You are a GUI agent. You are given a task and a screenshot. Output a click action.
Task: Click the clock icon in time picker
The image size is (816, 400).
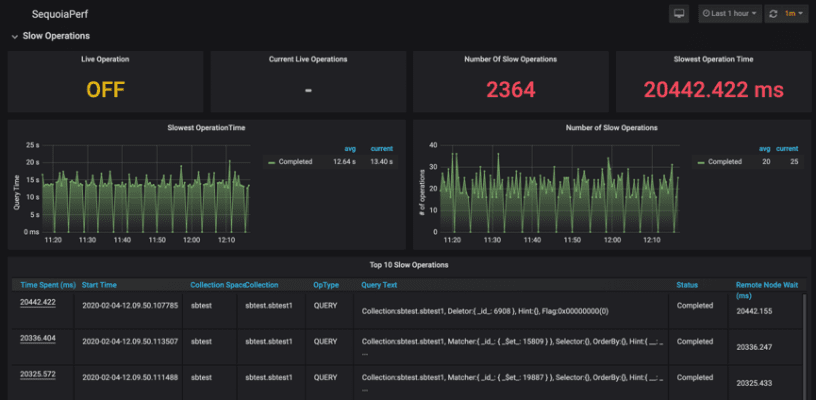point(708,14)
